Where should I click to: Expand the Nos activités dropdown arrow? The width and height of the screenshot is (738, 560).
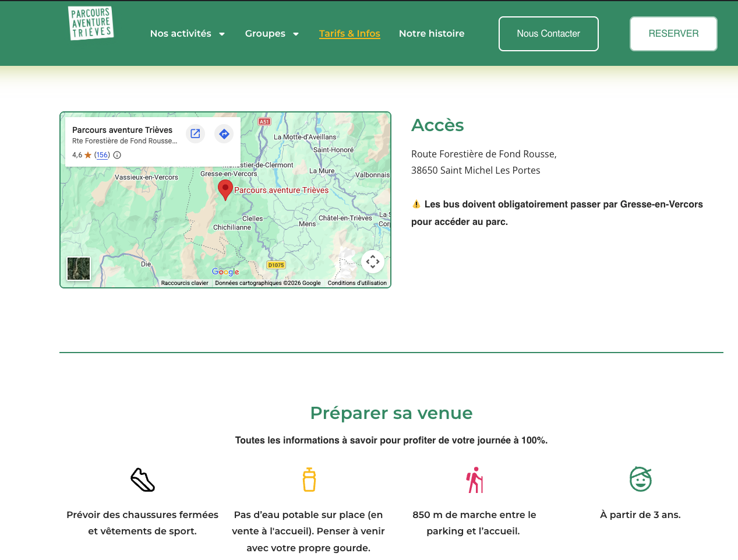(x=222, y=34)
